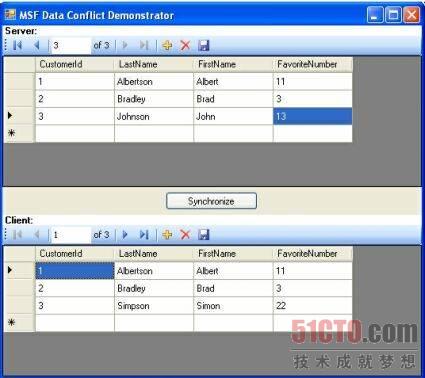
Task: Select Server cell containing Johnson
Action: click(x=154, y=116)
